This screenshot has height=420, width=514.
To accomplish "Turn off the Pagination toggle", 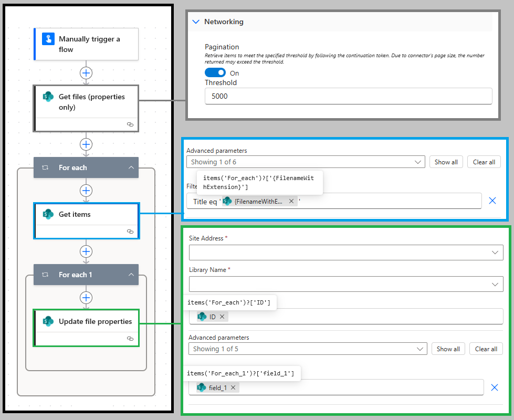I will coord(215,73).
